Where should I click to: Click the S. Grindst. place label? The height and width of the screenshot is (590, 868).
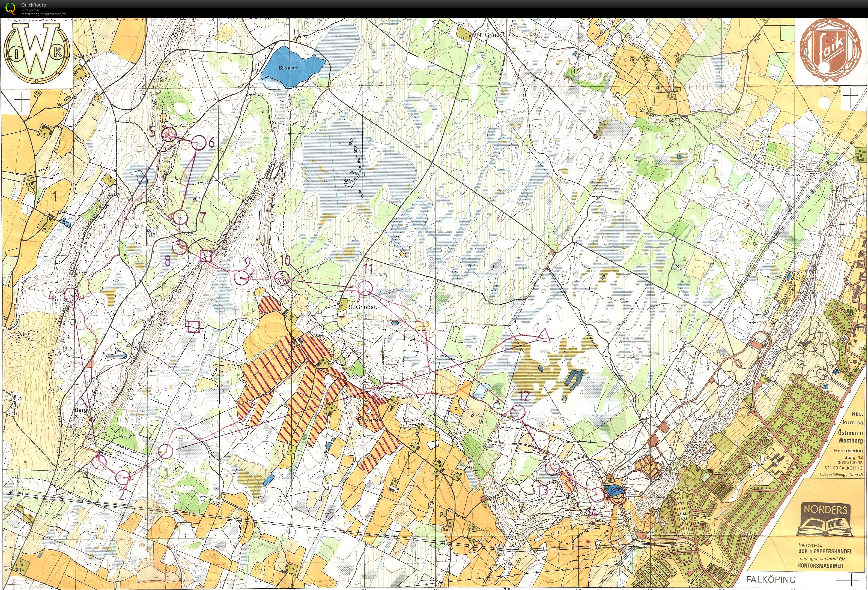pos(363,307)
